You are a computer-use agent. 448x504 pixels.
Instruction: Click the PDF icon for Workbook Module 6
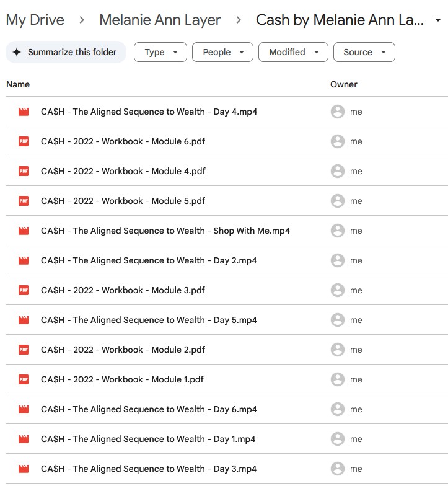(x=24, y=141)
